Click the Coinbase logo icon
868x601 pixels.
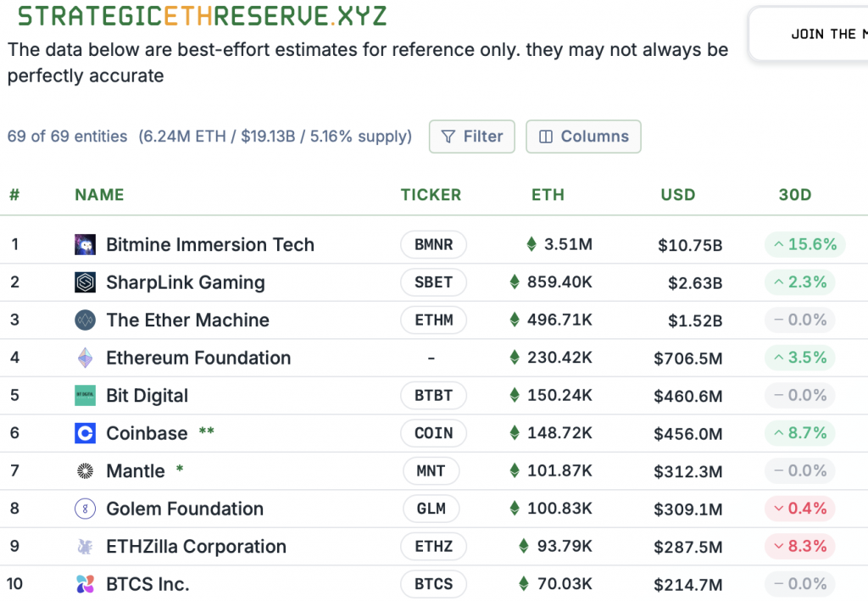tap(84, 433)
